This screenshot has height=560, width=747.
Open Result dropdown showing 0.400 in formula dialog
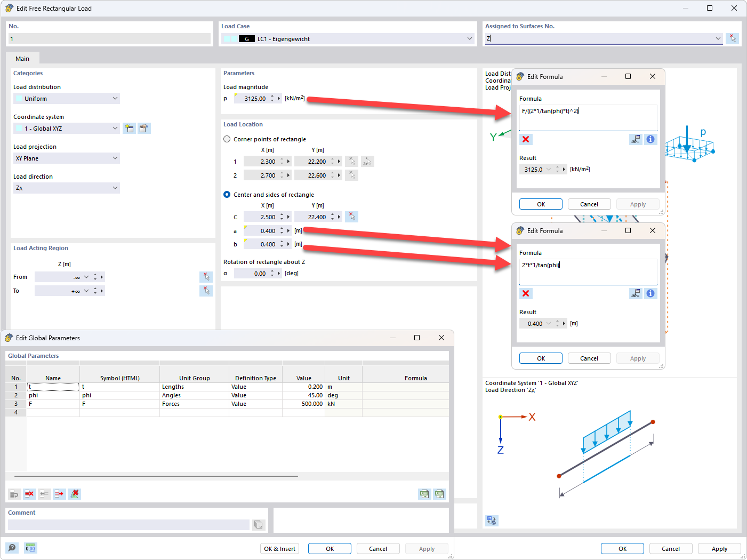pos(549,324)
